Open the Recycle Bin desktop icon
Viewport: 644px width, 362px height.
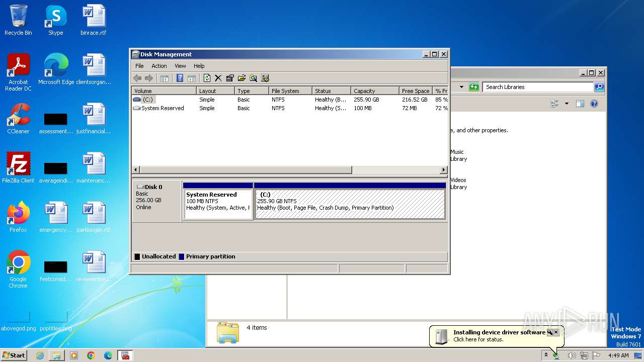click(x=18, y=20)
